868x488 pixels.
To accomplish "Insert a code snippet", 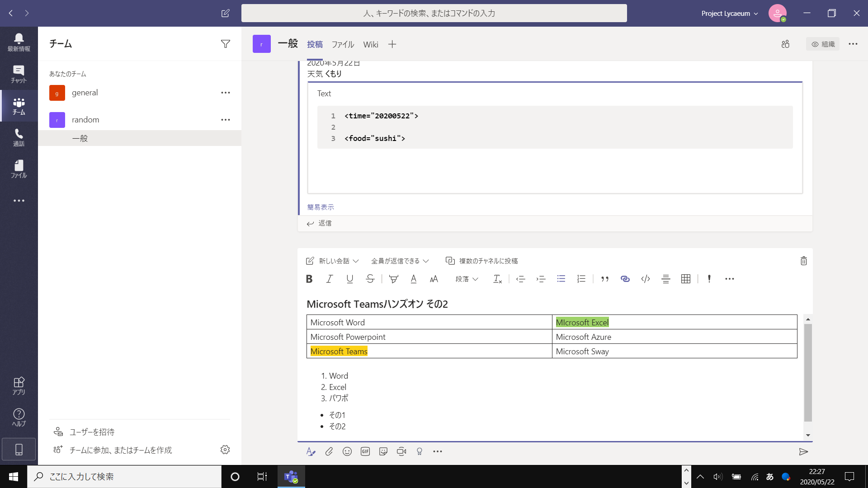I will click(645, 279).
